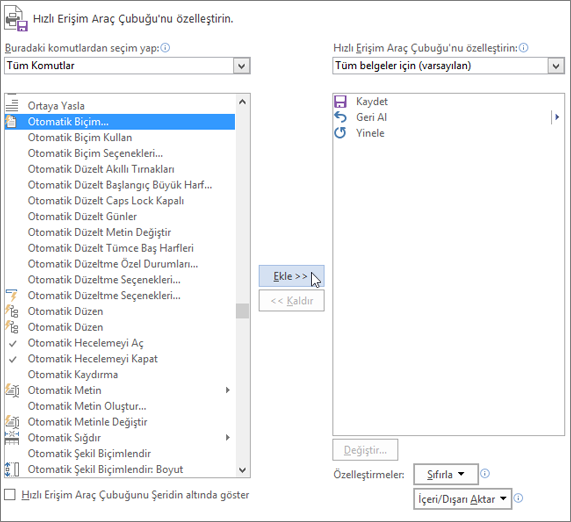
Task: Click the Otomatik Metinle Değiştir icon
Action: pos(12,422)
